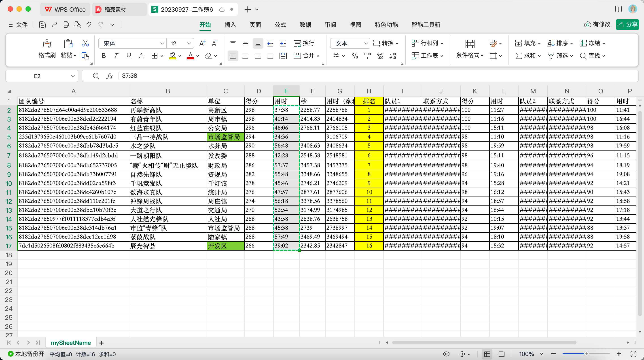Toggle italic formatting
The height and width of the screenshot is (360, 644).
tap(116, 56)
